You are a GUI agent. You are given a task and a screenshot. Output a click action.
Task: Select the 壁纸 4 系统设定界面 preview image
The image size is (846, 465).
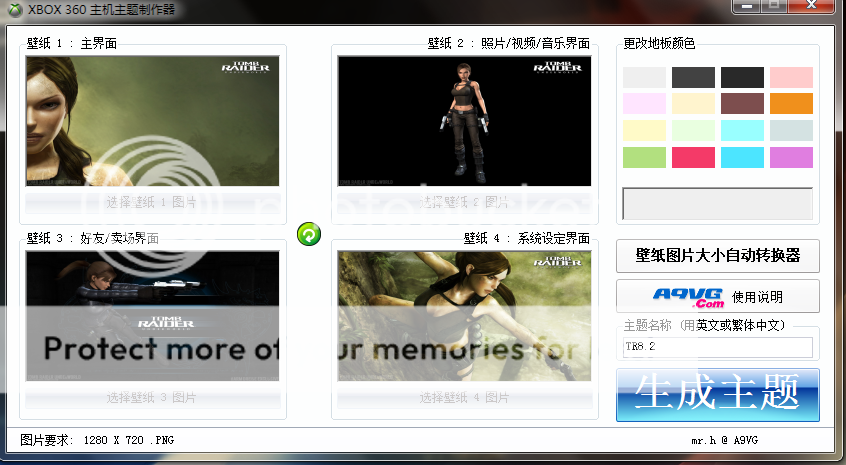tap(464, 315)
